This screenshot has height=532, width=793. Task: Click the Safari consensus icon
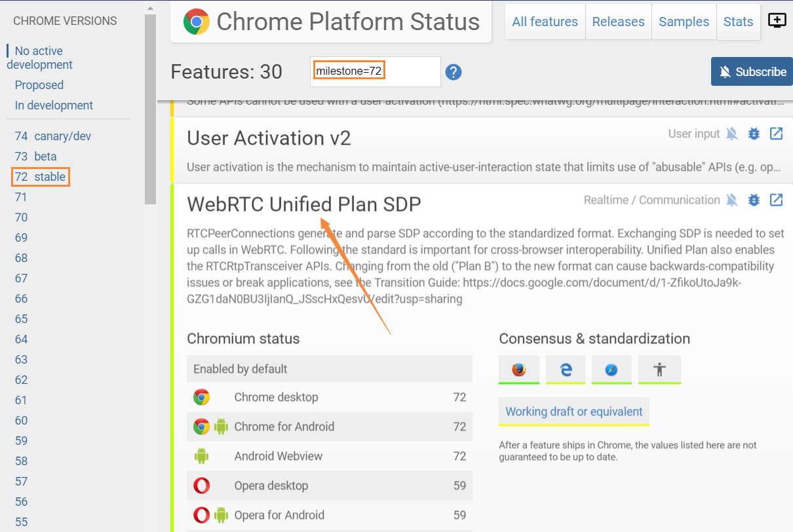click(x=611, y=370)
